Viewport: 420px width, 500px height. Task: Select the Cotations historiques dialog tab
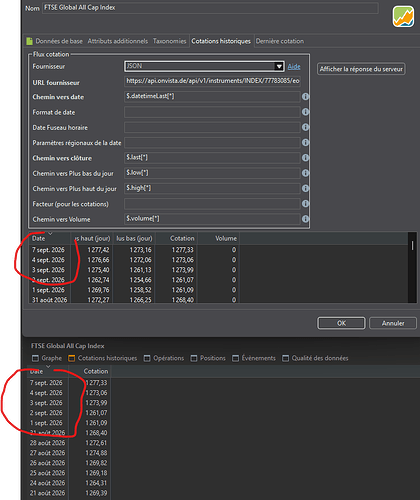click(221, 41)
